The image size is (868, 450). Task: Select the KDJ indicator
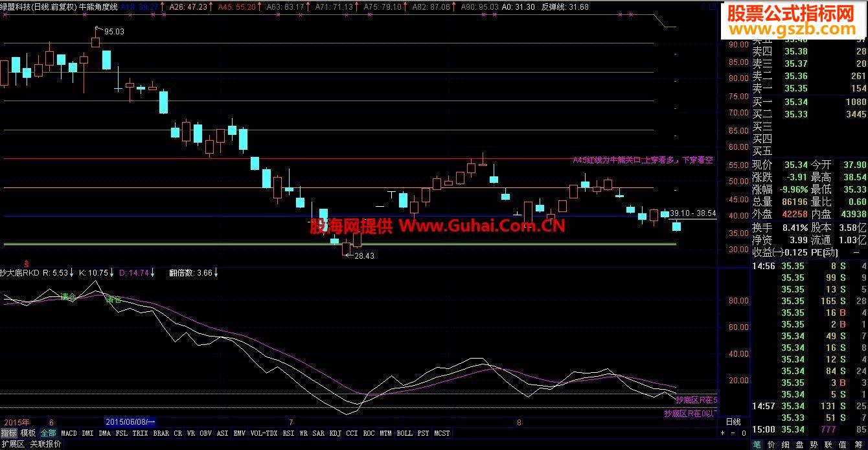click(x=335, y=432)
